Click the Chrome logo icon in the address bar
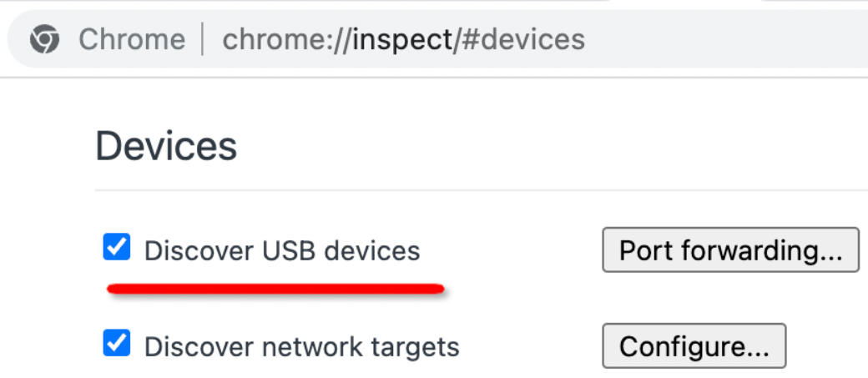This screenshot has height=378, width=868. (x=44, y=39)
